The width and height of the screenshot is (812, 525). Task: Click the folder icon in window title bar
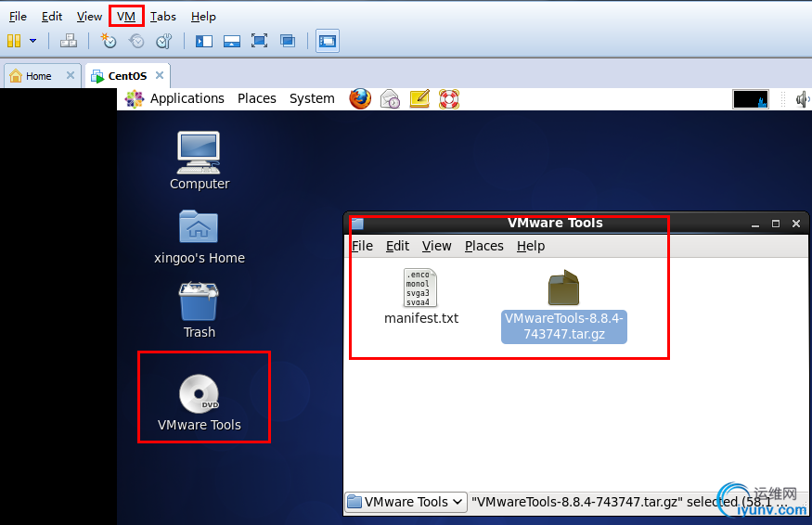click(x=357, y=224)
